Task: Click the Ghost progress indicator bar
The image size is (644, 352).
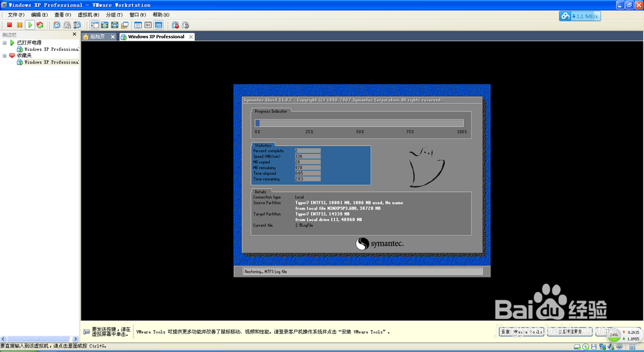Action: point(359,123)
